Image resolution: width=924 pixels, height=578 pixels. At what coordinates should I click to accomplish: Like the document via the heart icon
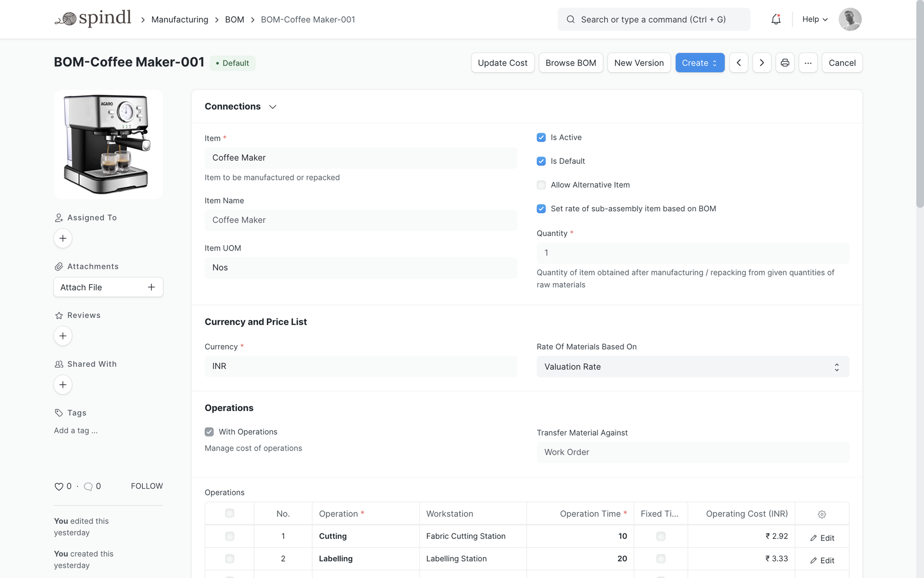(x=59, y=486)
